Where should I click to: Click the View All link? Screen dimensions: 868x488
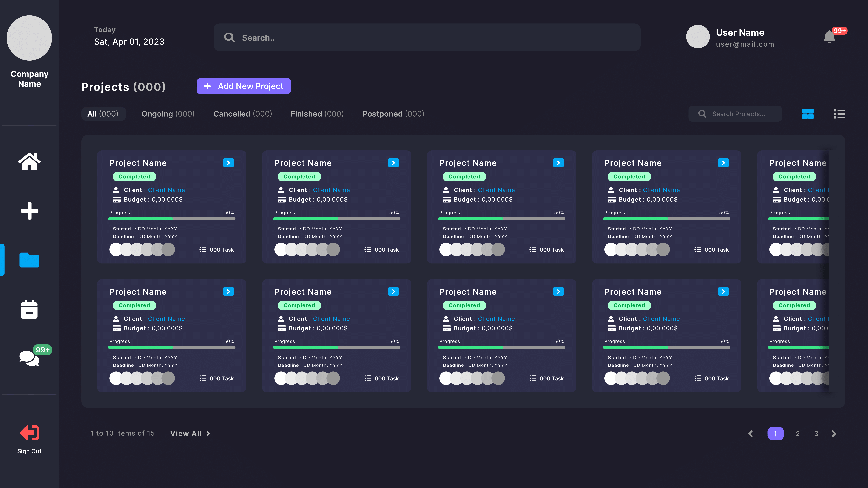click(190, 434)
